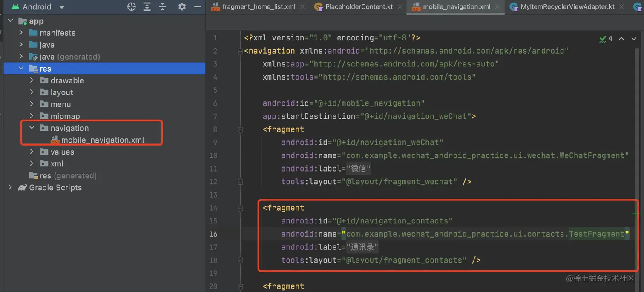This screenshot has width=644, height=292.
Task: Collapse the res folder chevron
Action: (21, 69)
